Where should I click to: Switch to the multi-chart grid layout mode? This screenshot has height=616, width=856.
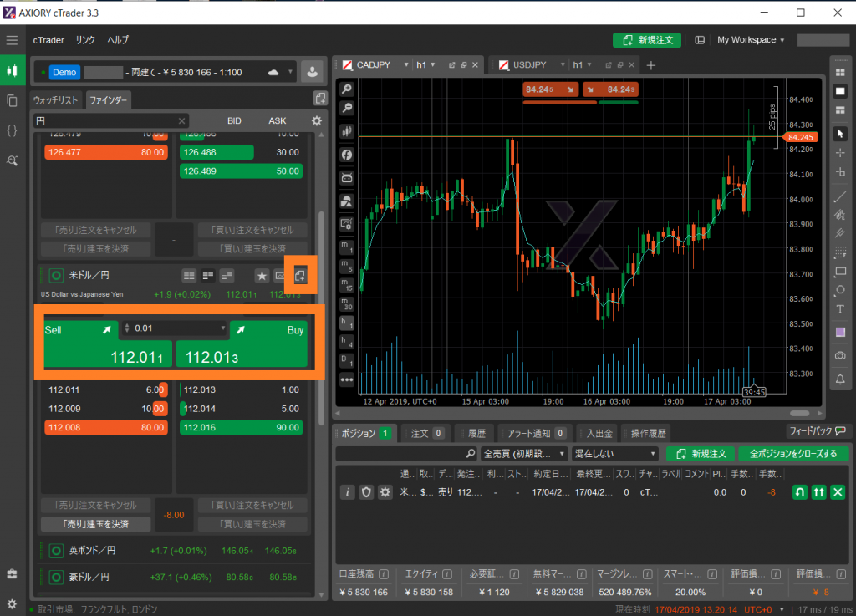tap(840, 72)
